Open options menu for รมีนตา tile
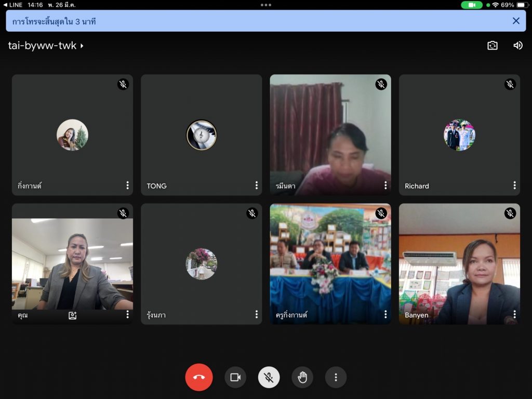Image resolution: width=532 pixels, height=399 pixels. (385, 185)
